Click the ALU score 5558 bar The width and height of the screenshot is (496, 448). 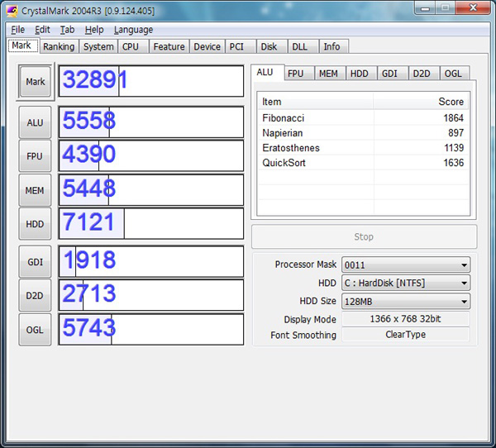151,122
